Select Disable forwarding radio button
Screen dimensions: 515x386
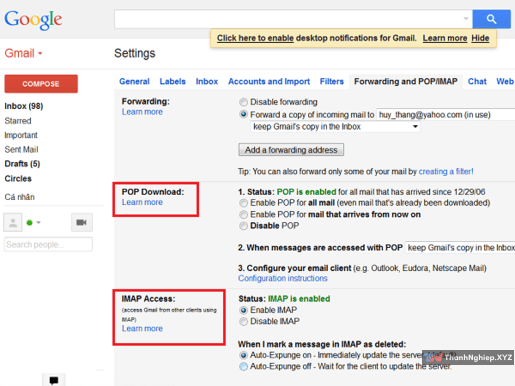(x=244, y=102)
